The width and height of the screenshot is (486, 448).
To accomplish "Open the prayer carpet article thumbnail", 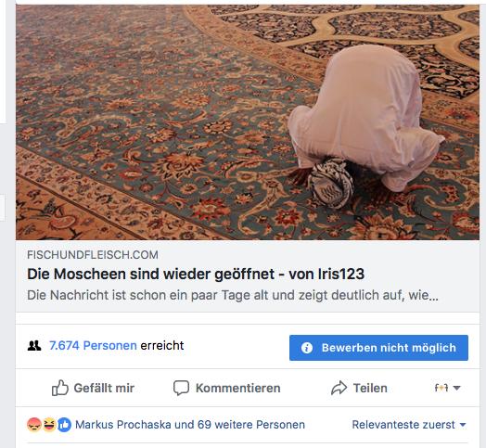I will pyautogui.click(x=248, y=122).
